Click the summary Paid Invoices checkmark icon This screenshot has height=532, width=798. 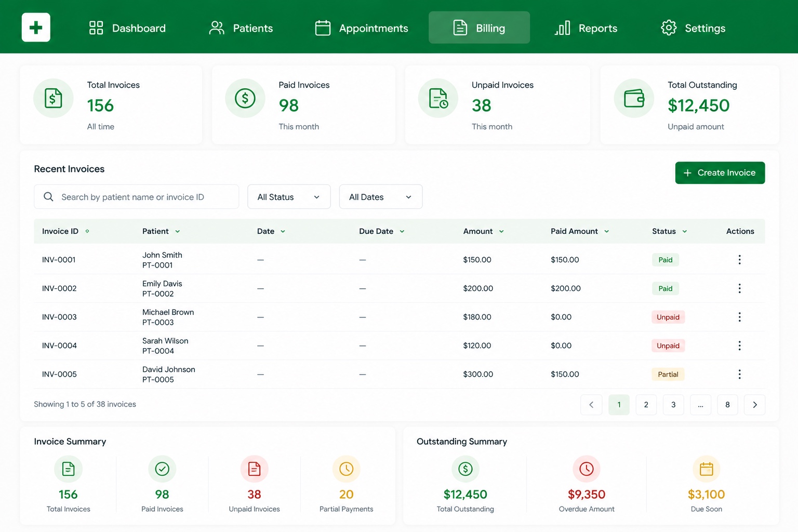tap(162, 469)
